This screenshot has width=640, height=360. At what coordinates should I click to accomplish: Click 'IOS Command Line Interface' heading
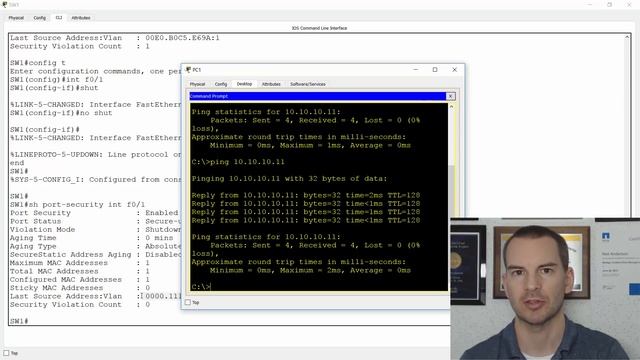point(319,28)
